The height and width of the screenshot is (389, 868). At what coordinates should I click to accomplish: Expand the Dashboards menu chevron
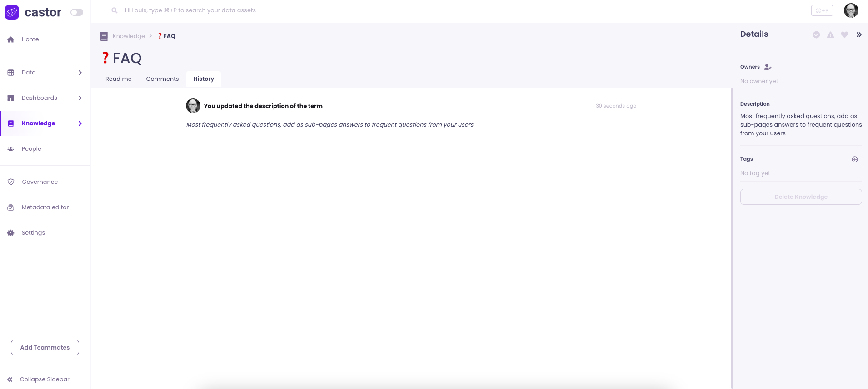coord(80,98)
